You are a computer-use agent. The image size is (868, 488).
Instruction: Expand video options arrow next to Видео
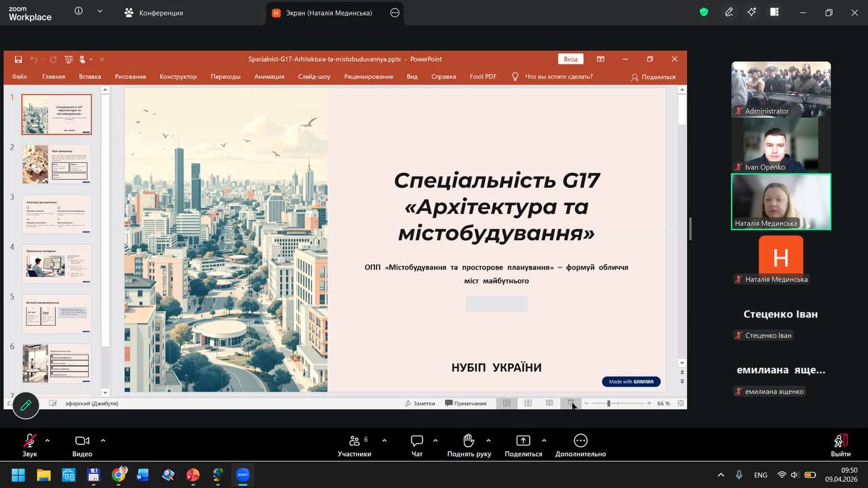point(103,440)
